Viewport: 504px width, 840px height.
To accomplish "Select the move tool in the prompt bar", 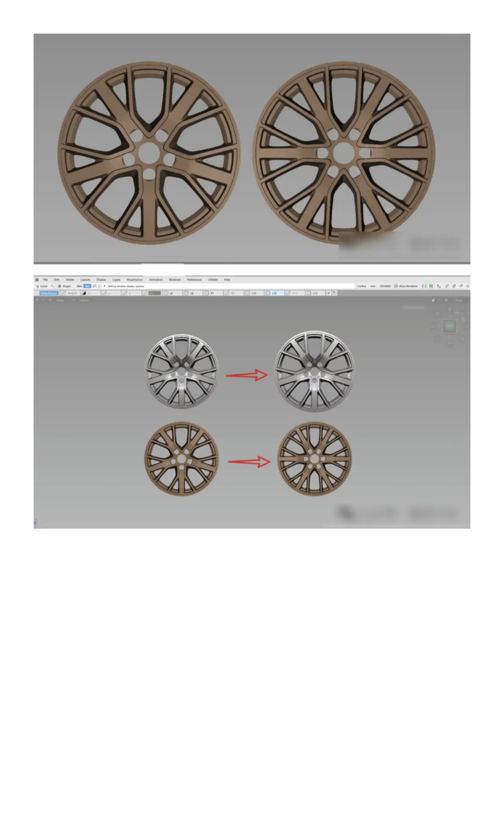I will pos(42,286).
